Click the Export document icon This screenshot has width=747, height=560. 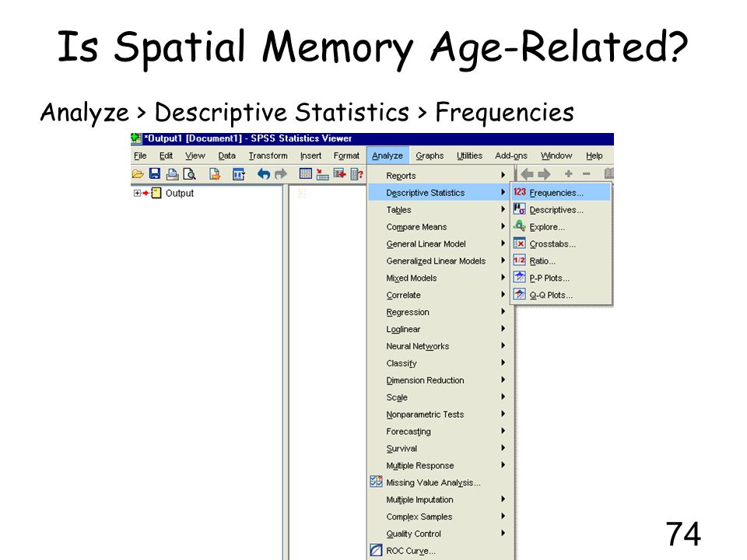coord(215,174)
